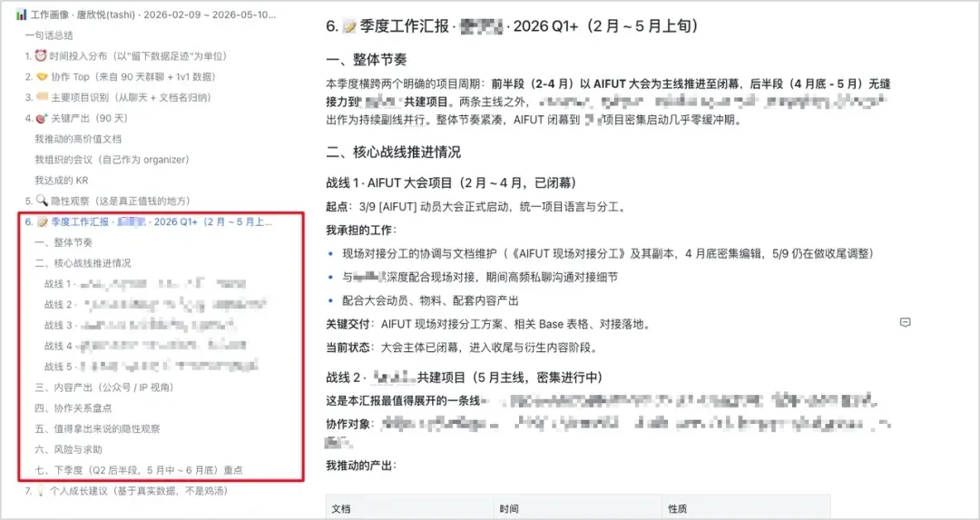Click bullet '现场对接分工的协调与文档维护'

[607, 253]
